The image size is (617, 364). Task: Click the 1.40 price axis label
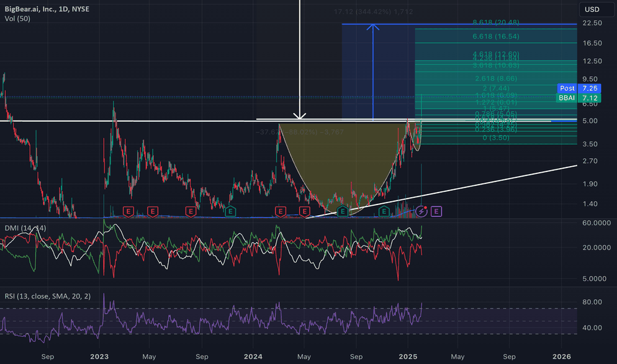(x=591, y=204)
